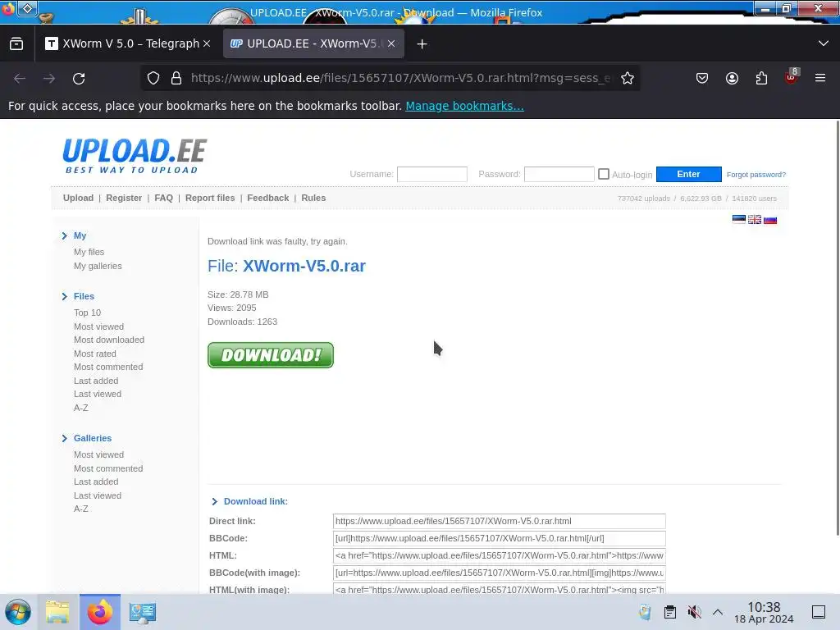
Task: Open tracking protection shield icon
Action: pos(153,78)
